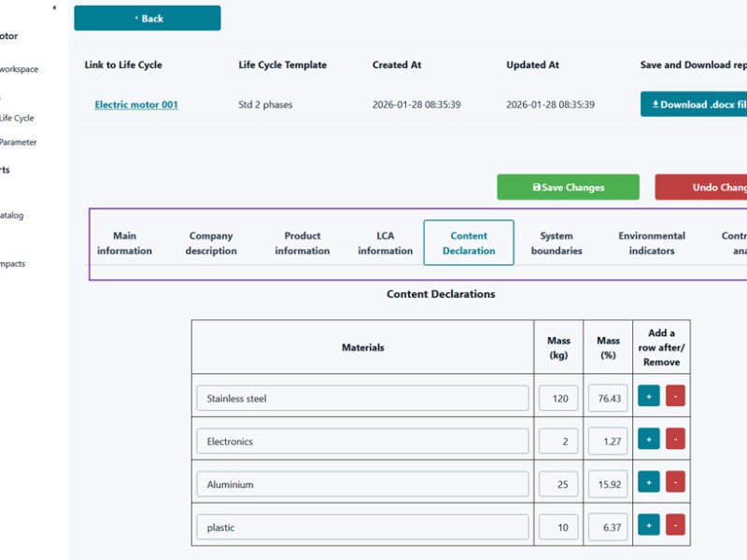Select the System boundaries tab
Screen dimensions: 747x560
(557, 243)
